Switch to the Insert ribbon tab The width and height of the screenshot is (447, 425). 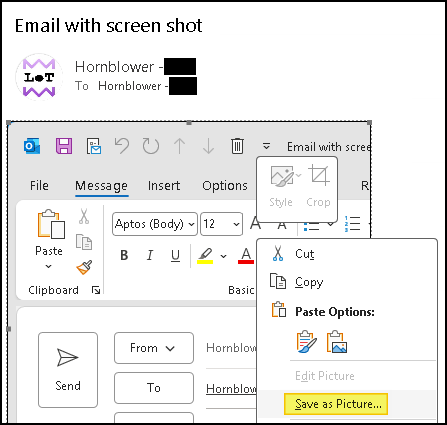(164, 186)
